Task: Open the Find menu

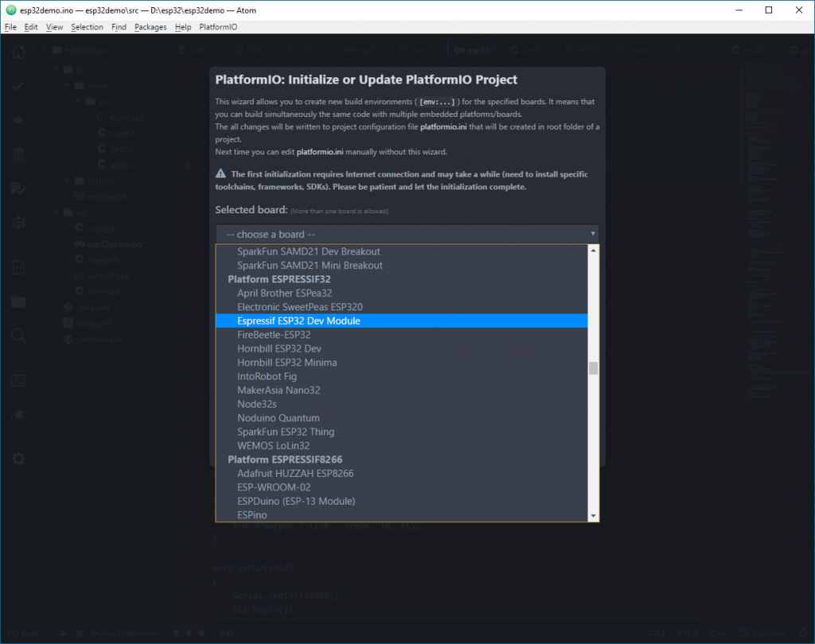Action: pos(119,27)
